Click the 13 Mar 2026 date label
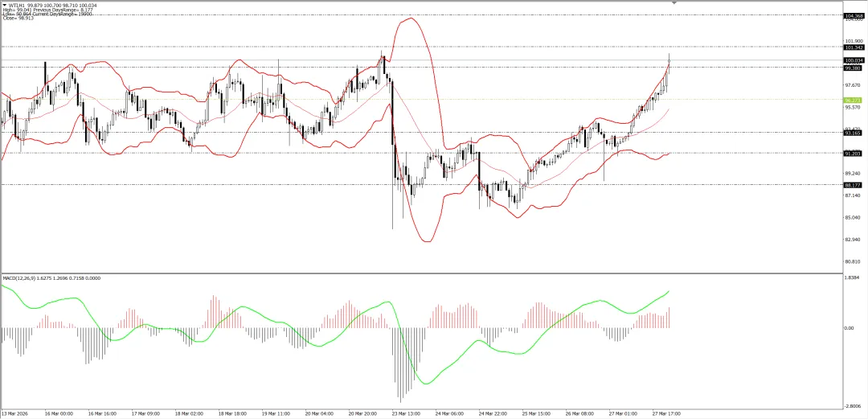Screen dimensions: 868x419 (14, 413)
